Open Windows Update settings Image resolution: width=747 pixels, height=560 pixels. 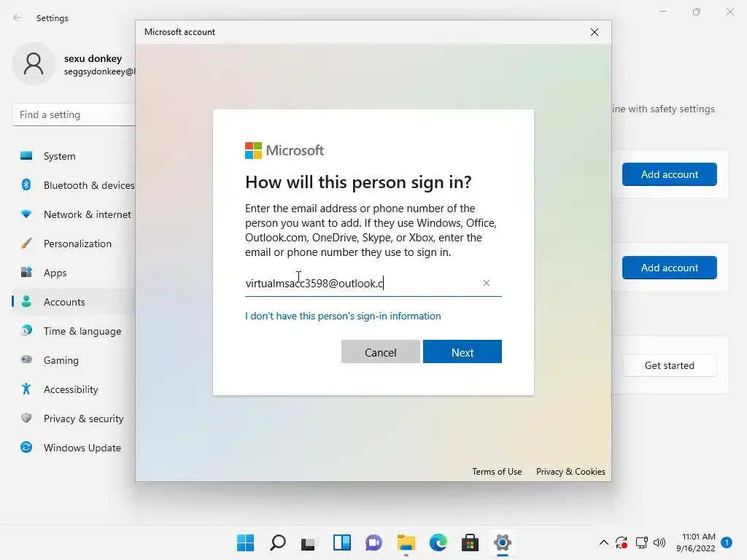74,448
